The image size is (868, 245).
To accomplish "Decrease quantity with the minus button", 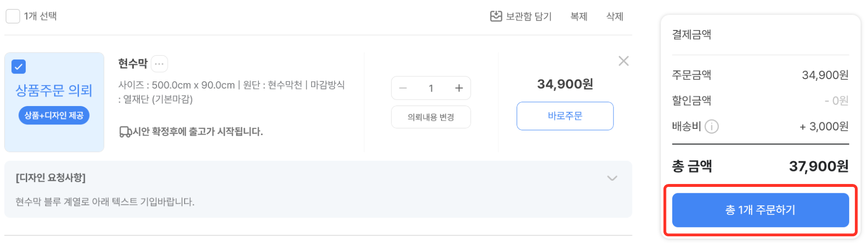I will pos(403,88).
